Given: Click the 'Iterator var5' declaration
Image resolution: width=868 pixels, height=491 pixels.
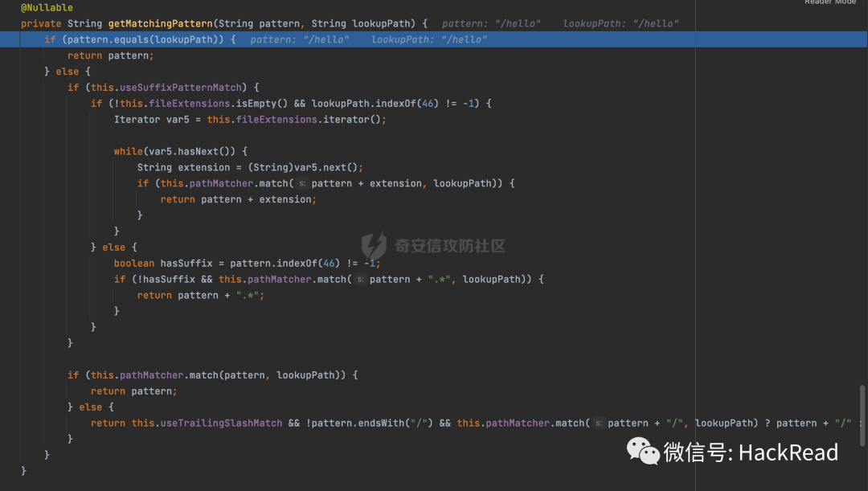Looking at the screenshot, I should pos(152,120).
